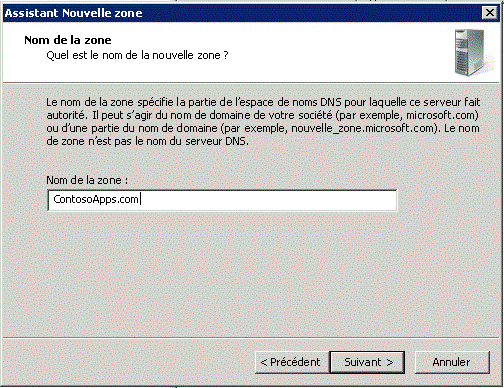Screen dimensions: 504x388
Task: Click the question "Quel est le nom de la nouvelle zone ?"
Action: tap(137, 55)
